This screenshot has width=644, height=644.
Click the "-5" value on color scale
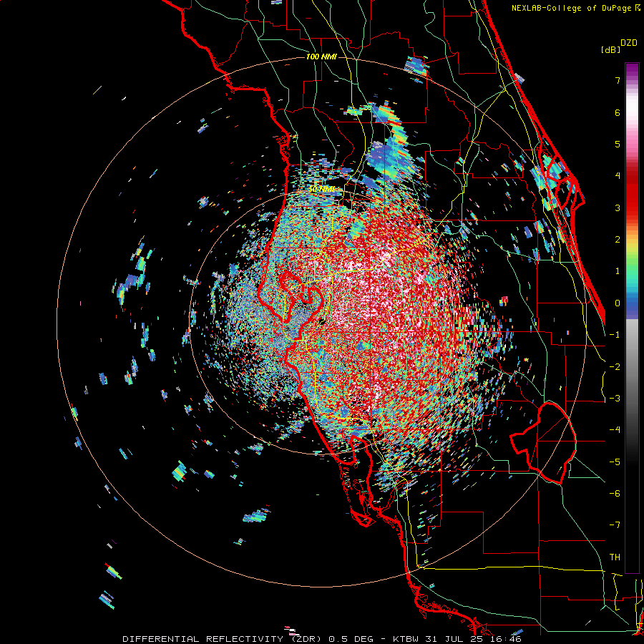pyautogui.click(x=615, y=462)
